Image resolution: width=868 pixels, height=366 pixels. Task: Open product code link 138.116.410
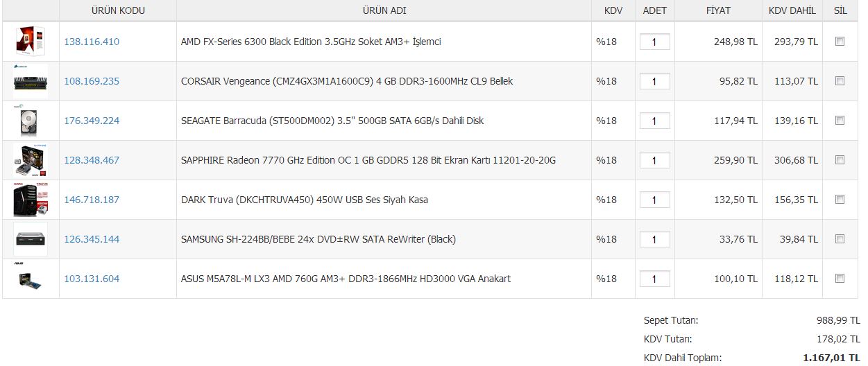click(92, 42)
